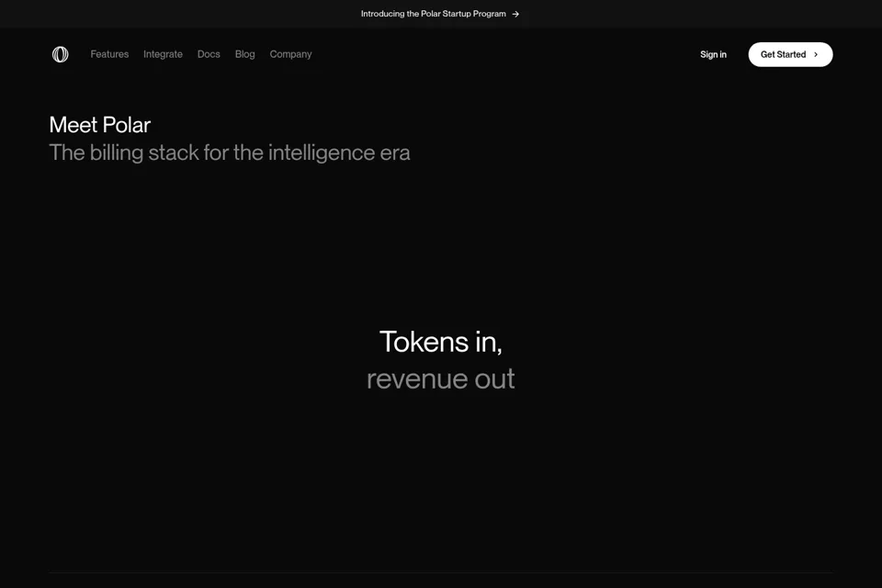This screenshot has width=882, height=588.
Task: Open the Company menu item
Action: click(x=291, y=54)
